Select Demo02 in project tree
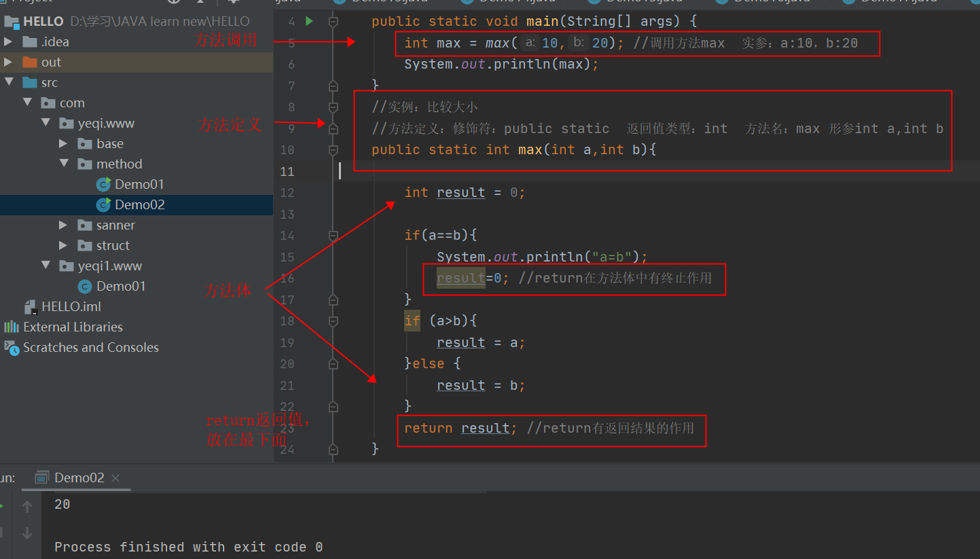This screenshot has height=559, width=980. [x=137, y=204]
